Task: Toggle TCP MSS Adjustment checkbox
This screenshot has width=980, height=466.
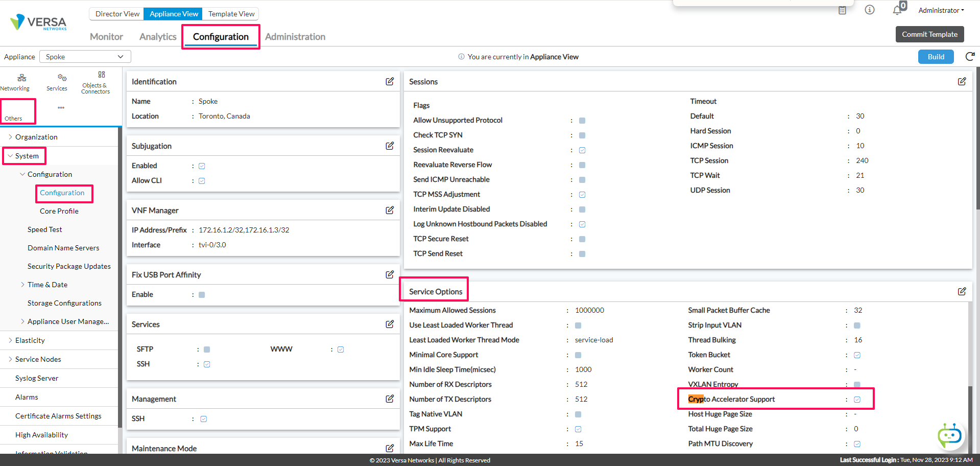Action: (x=582, y=195)
